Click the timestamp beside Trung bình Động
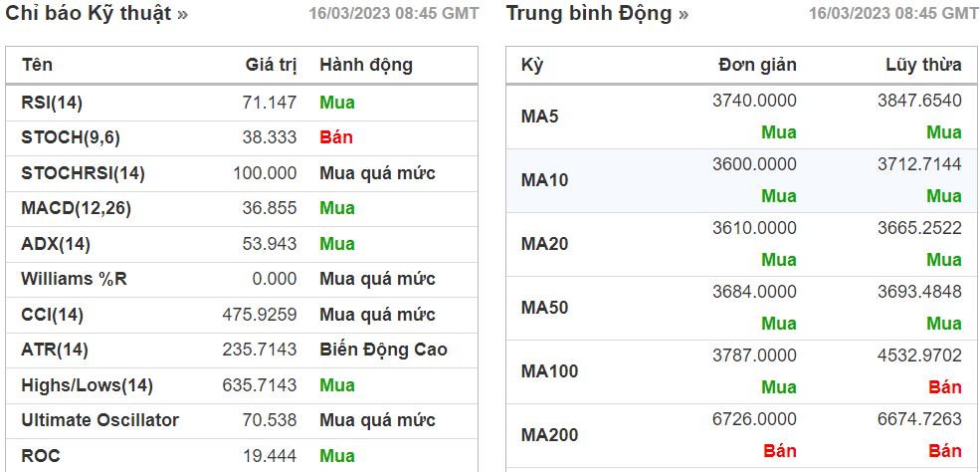 coord(894,14)
